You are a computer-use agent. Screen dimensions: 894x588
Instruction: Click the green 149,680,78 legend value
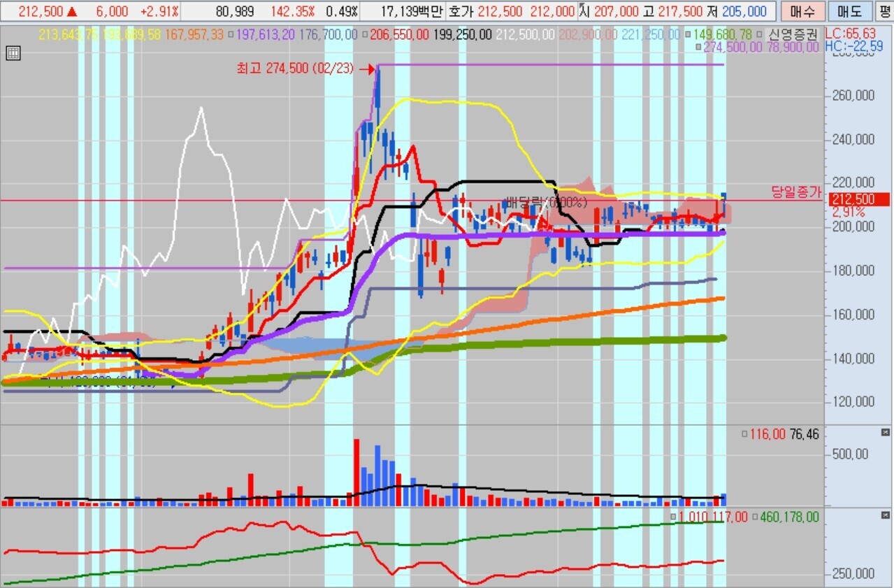coord(724,34)
